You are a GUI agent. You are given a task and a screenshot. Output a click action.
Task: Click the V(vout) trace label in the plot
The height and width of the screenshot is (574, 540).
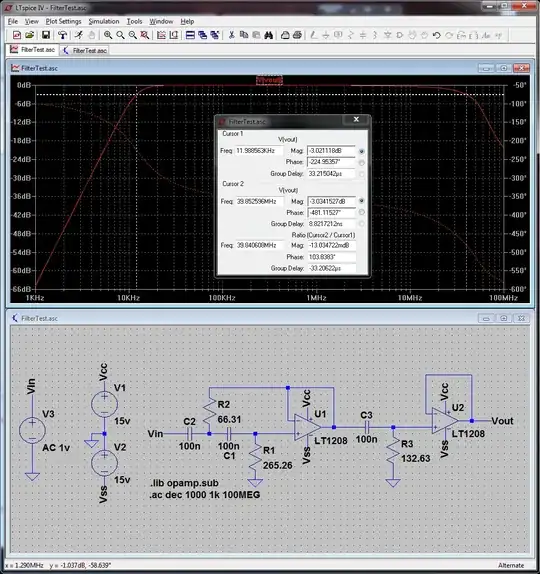(269, 80)
